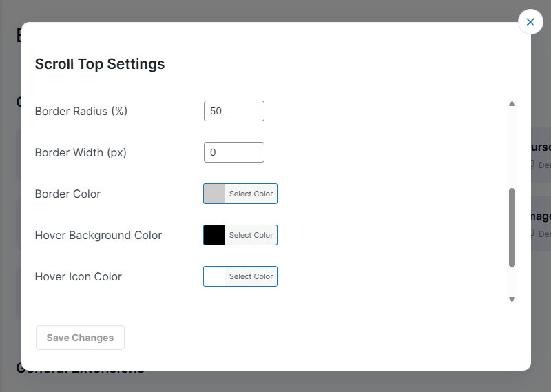The width and height of the screenshot is (551, 392).
Task: Open Select Color for Border Color
Action: pos(251,194)
